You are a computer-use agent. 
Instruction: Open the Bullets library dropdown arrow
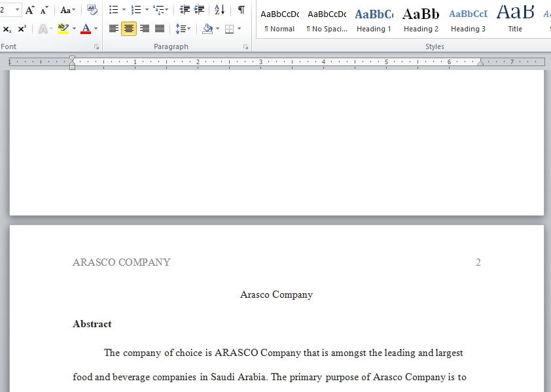click(124, 10)
